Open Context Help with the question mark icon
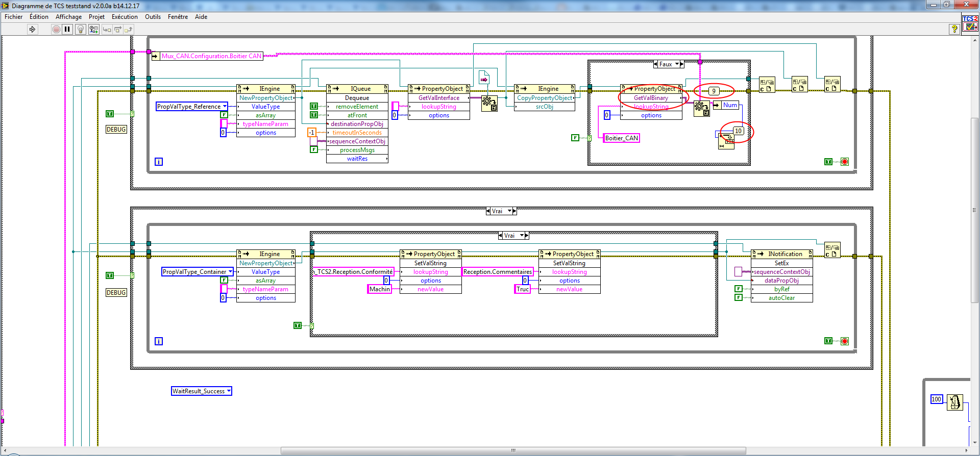The width and height of the screenshot is (980, 456). [953, 29]
